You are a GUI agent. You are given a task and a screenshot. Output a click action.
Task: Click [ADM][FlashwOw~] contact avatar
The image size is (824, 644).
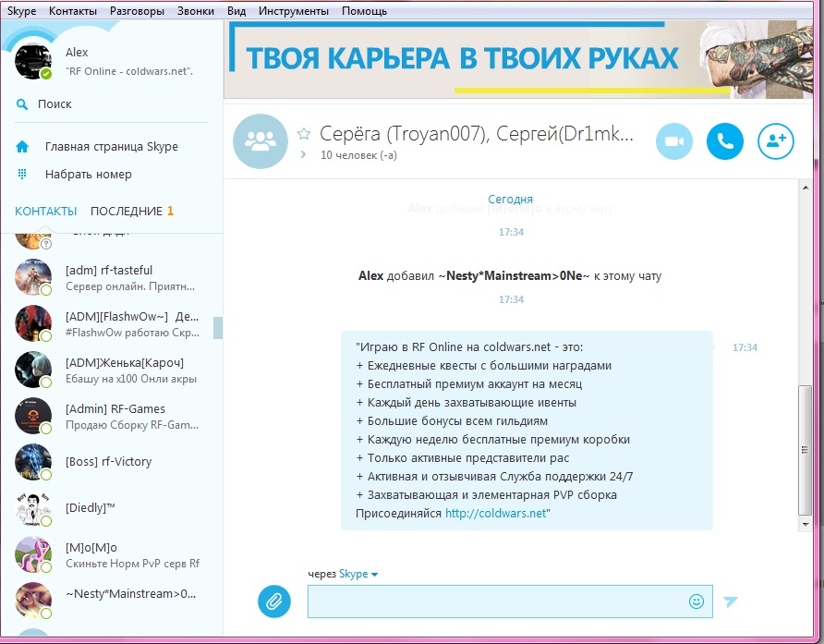coord(33,323)
